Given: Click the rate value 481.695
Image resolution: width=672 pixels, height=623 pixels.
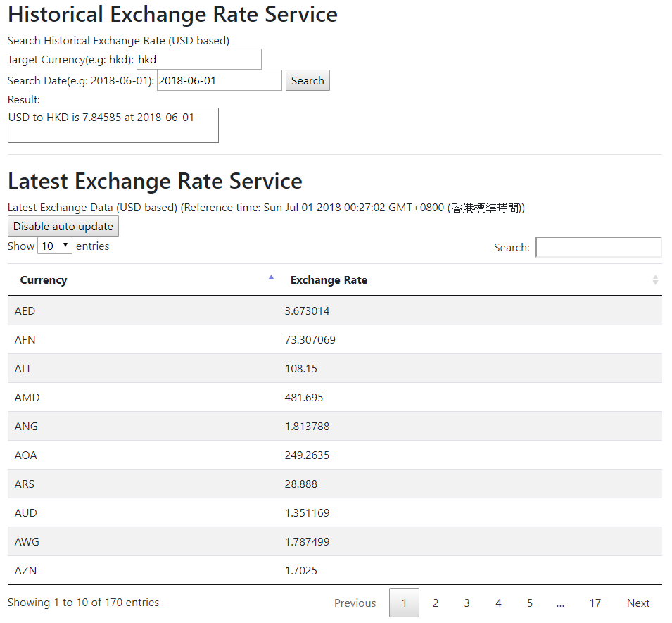Looking at the screenshot, I should (x=304, y=397).
